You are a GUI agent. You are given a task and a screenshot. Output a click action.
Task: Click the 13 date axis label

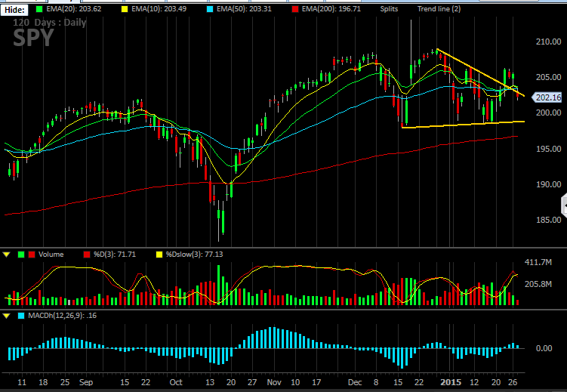pyautogui.click(x=210, y=383)
